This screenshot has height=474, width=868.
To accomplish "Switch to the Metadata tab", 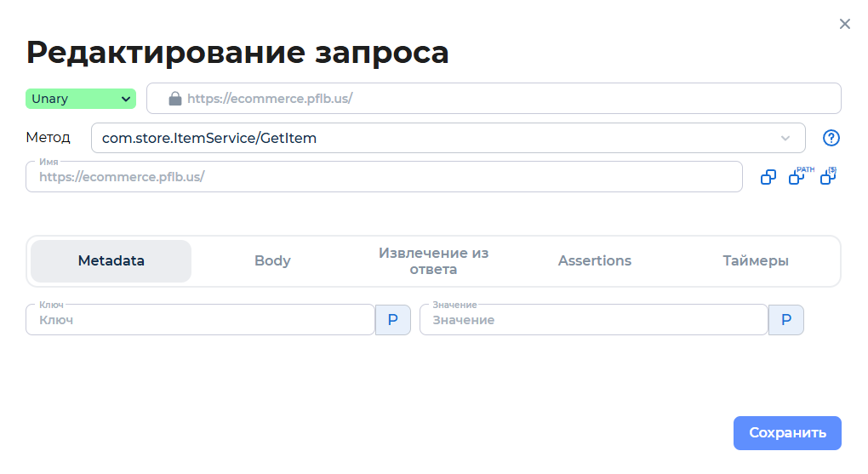I will (111, 261).
